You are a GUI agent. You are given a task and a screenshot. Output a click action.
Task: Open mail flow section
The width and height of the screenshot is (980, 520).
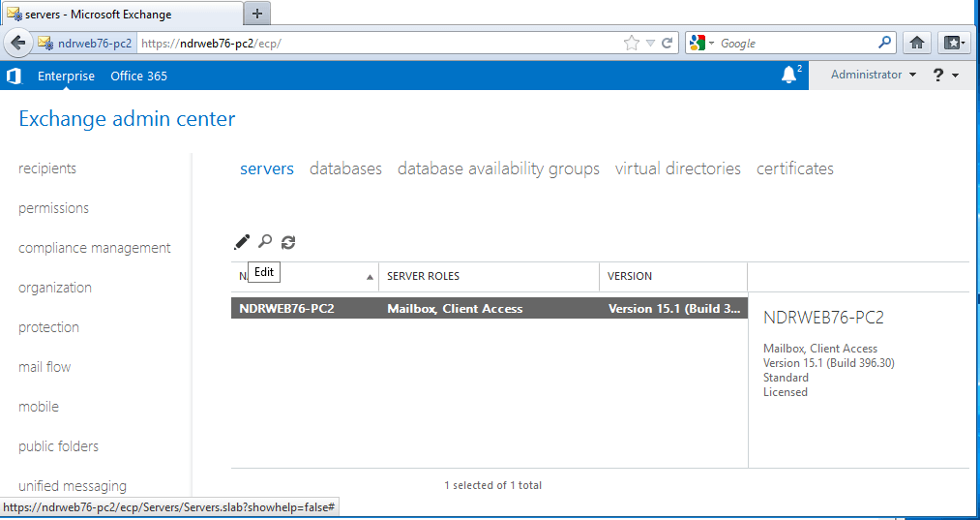pyautogui.click(x=45, y=367)
